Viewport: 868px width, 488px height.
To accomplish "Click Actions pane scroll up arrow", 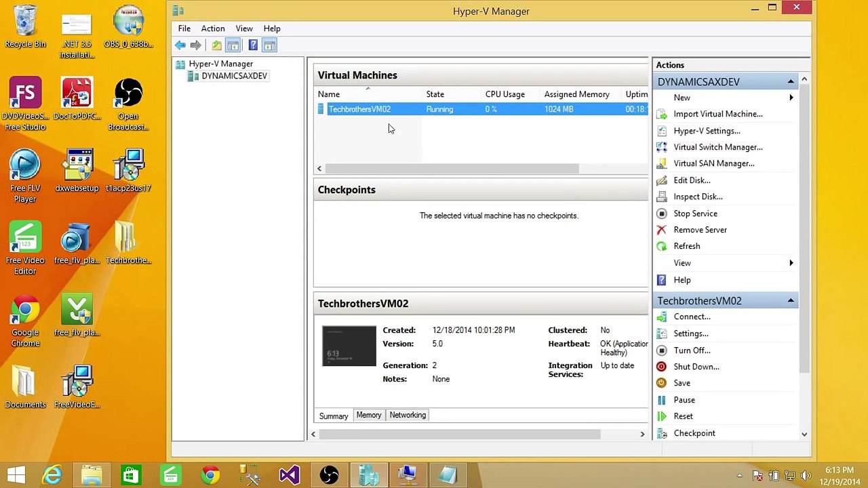I will (x=804, y=80).
